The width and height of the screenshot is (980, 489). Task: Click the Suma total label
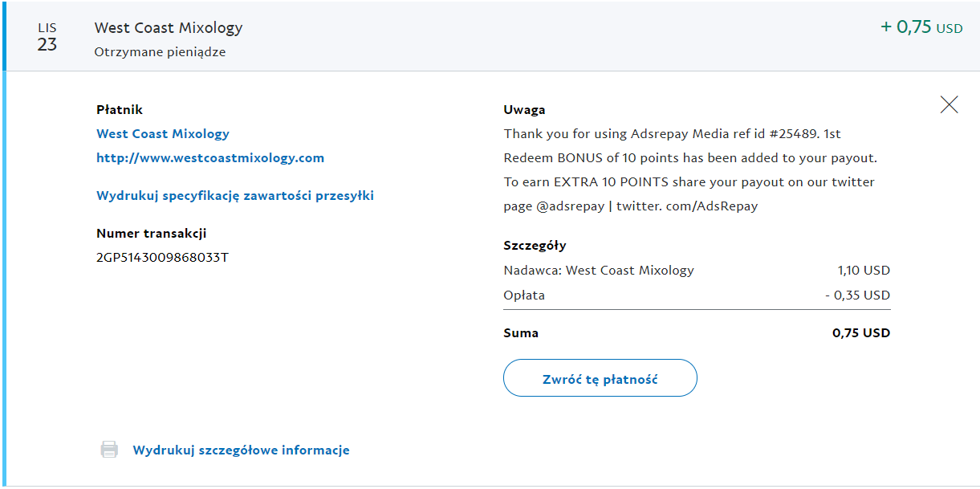pyautogui.click(x=521, y=333)
